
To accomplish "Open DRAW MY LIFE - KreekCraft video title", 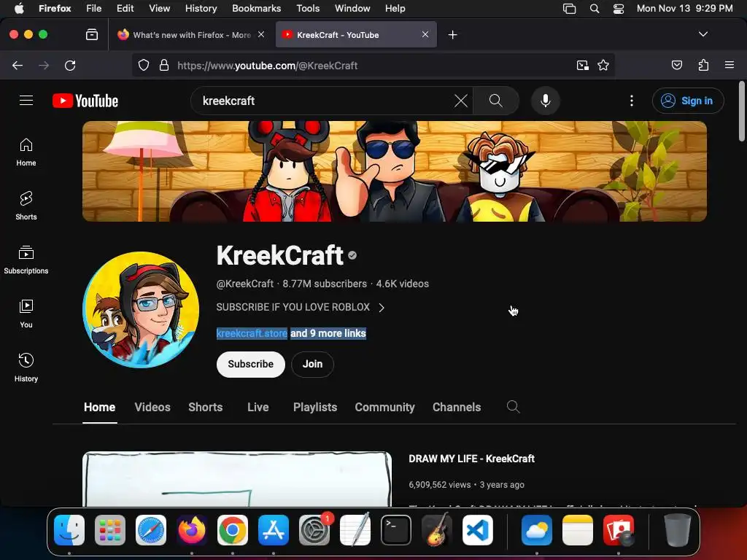I will (472, 459).
